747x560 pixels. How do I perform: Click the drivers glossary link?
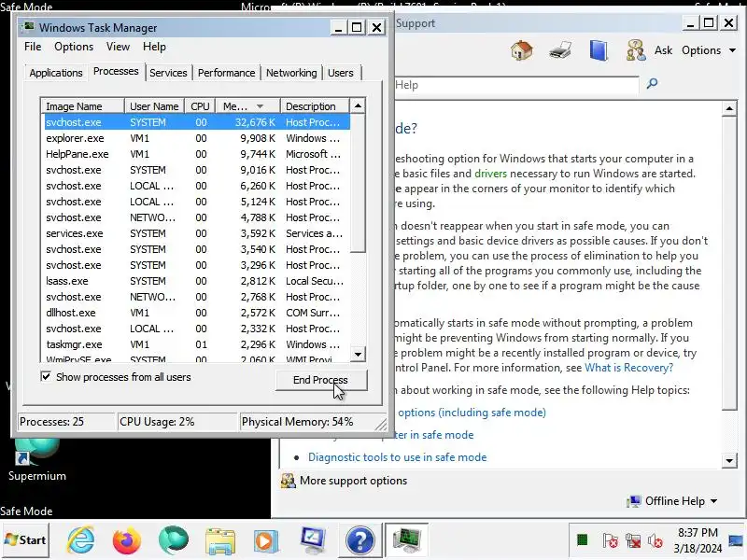point(490,174)
